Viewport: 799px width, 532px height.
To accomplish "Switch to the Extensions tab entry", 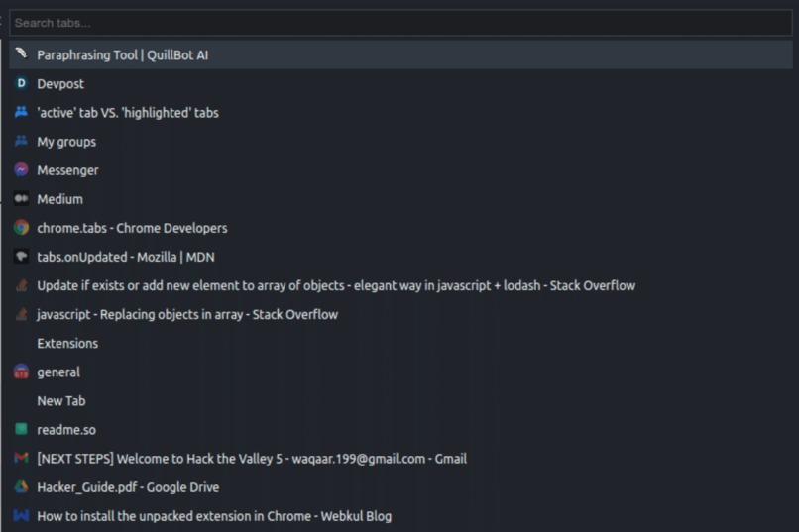I will click(400, 343).
